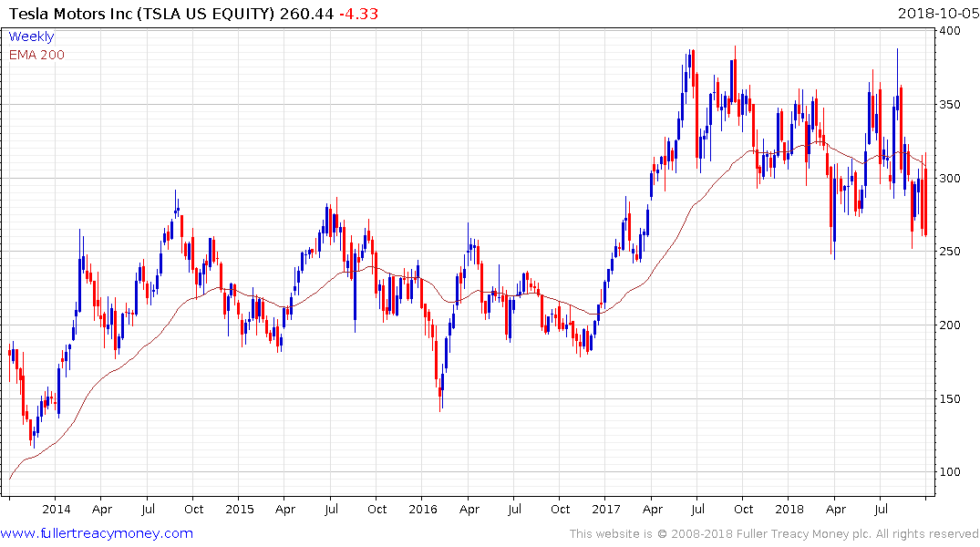Click the chart date 2018-10-05

tap(938, 14)
